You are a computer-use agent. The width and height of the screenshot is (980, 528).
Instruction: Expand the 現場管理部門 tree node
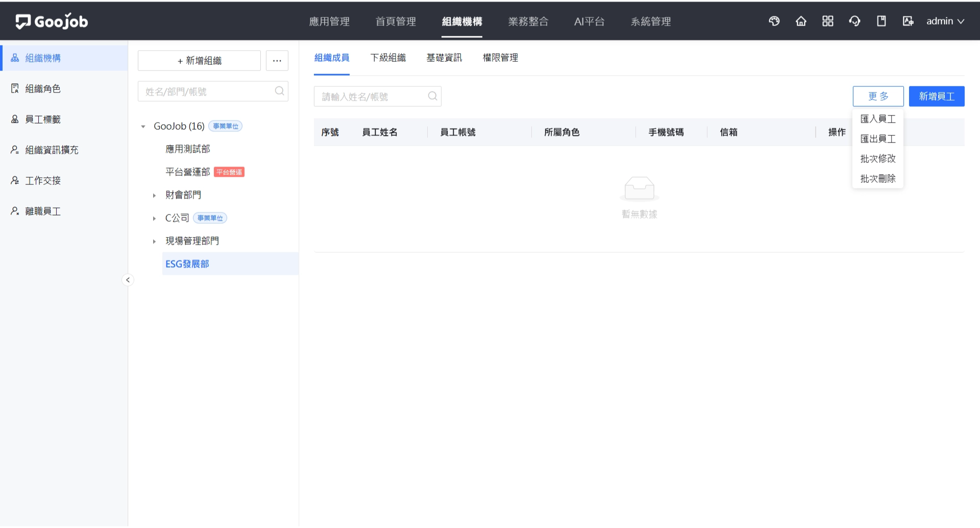[x=154, y=241]
